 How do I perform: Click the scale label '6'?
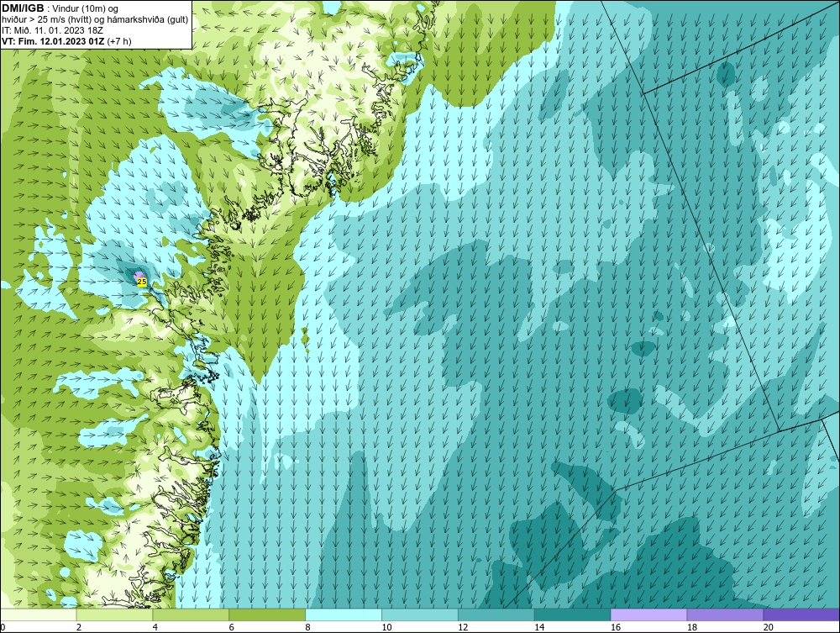232,627
